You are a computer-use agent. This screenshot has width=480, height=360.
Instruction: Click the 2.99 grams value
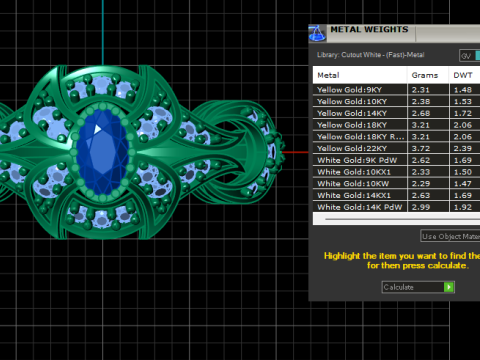(421, 207)
